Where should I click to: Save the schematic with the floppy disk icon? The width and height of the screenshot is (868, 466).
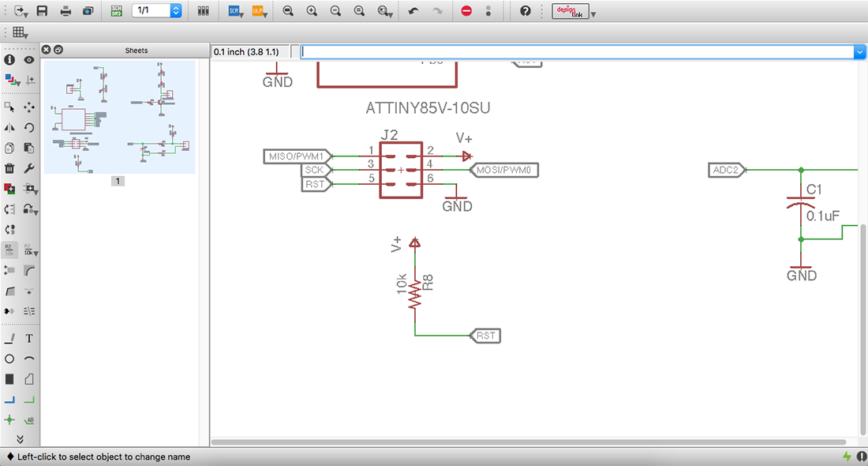[x=42, y=10]
